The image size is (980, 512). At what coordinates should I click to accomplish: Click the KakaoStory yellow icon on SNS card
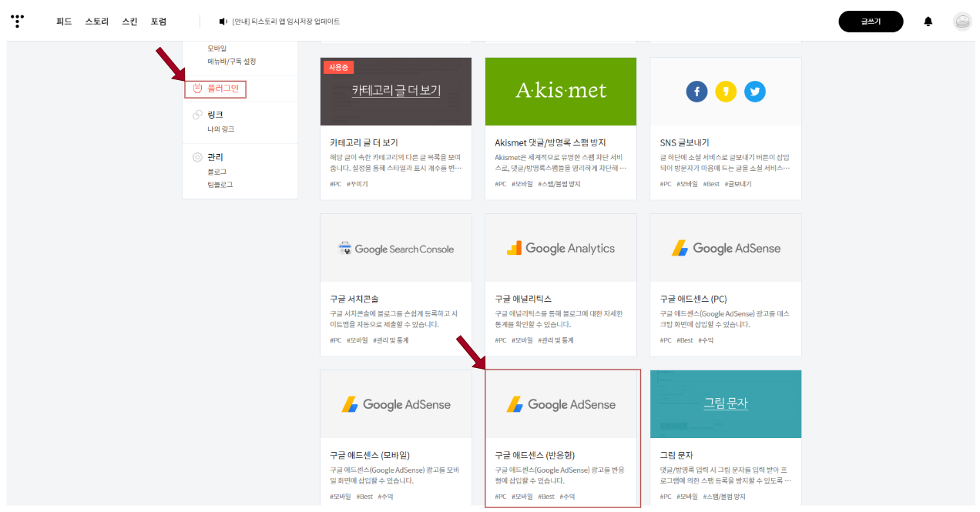726,92
